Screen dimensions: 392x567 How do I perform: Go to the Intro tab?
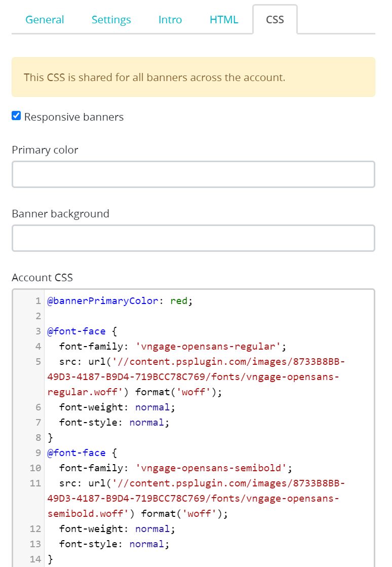coord(170,20)
